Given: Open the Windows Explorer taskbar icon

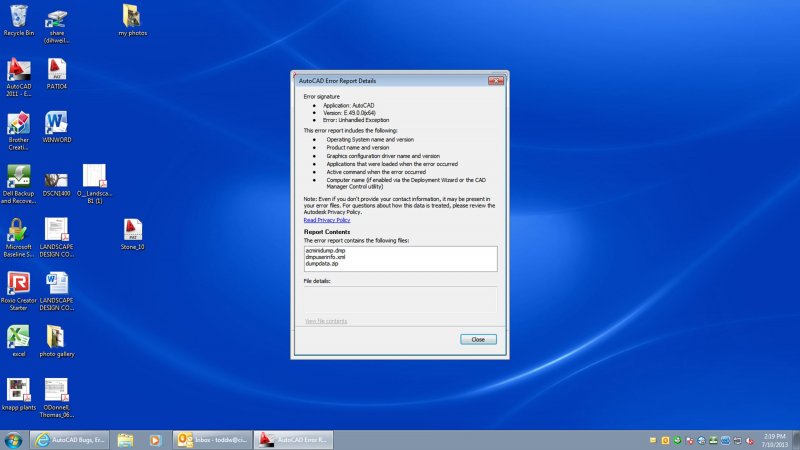Looking at the screenshot, I should 126,440.
